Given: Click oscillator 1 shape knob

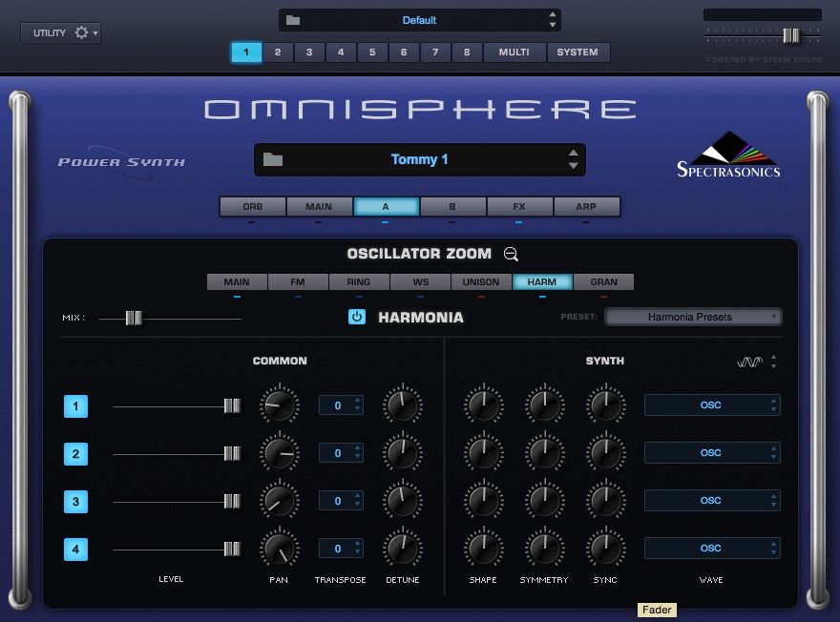Looking at the screenshot, I should [x=483, y=405].
